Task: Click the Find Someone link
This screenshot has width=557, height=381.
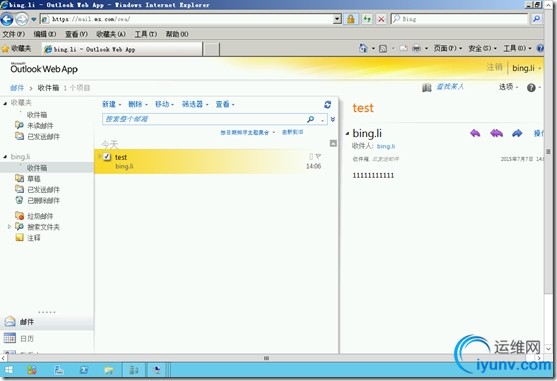Action: click(x=450, y=87)
